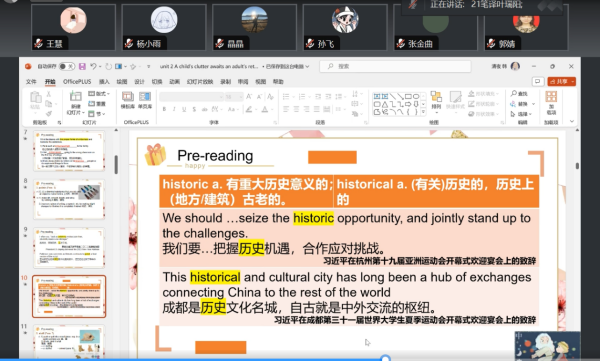Click 王慧 participant video tile

[x=73, y=27]
